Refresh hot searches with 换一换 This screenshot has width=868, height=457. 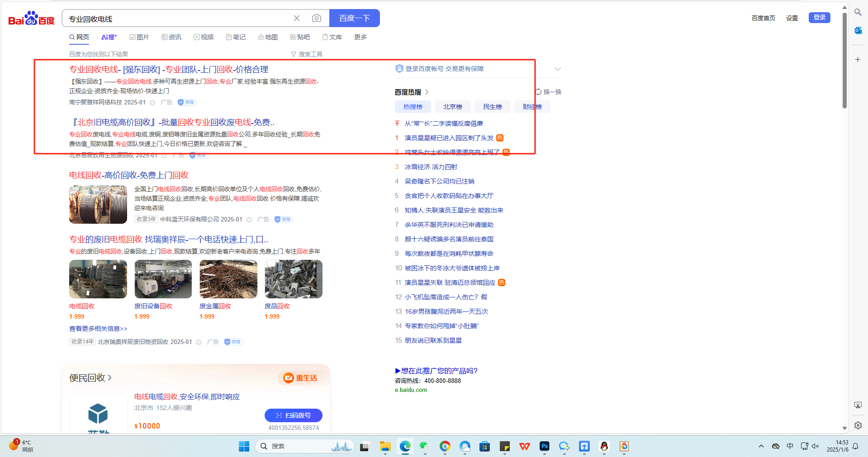point(549,92)
